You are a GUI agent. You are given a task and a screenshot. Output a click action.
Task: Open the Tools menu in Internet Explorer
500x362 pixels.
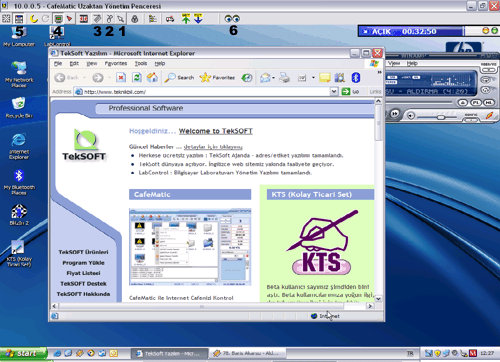[141, 63]
